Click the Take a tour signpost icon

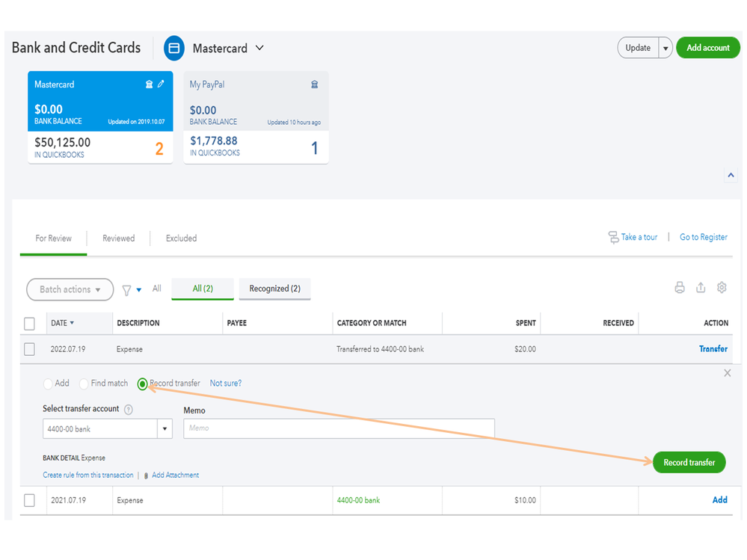coord(613,237)
